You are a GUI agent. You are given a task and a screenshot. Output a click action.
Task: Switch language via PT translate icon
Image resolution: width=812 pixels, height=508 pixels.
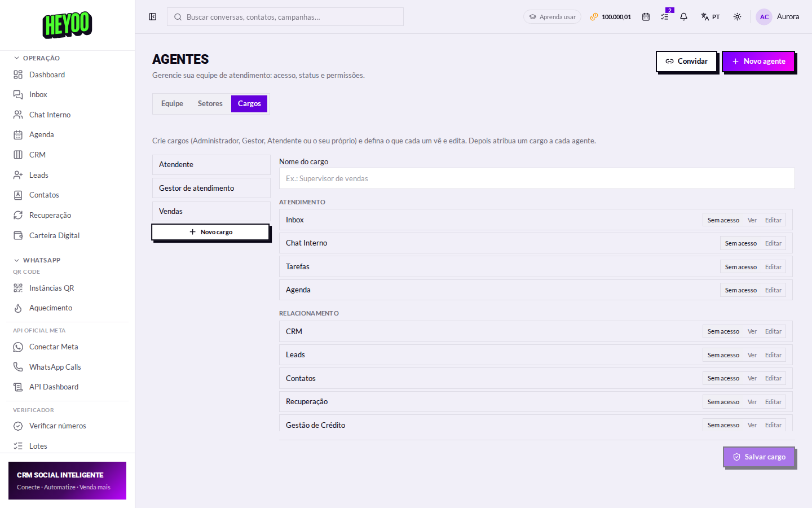710,17
